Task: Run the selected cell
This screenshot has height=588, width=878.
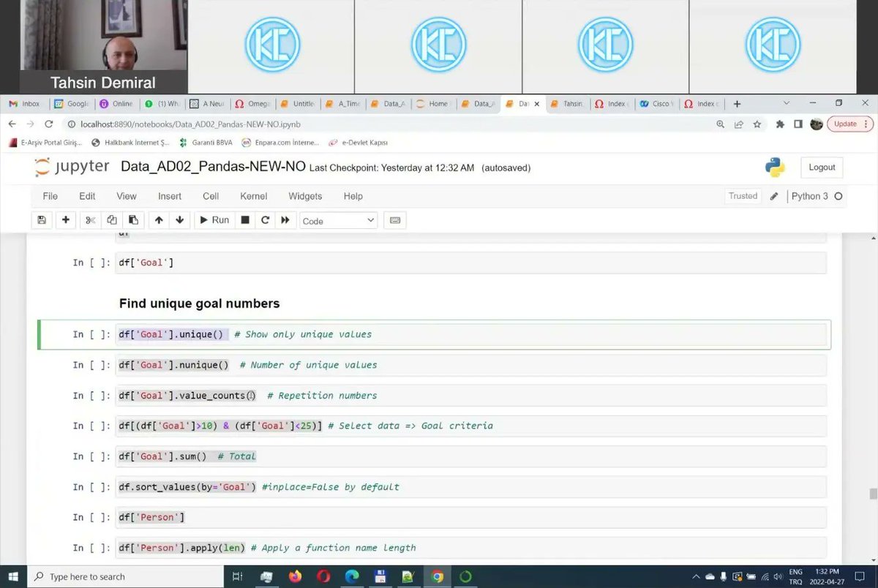Action: [214, 220]
